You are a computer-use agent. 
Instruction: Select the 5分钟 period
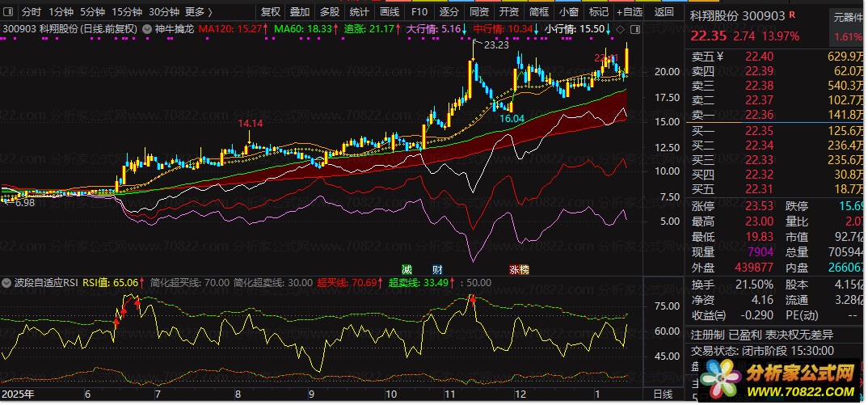92,11
